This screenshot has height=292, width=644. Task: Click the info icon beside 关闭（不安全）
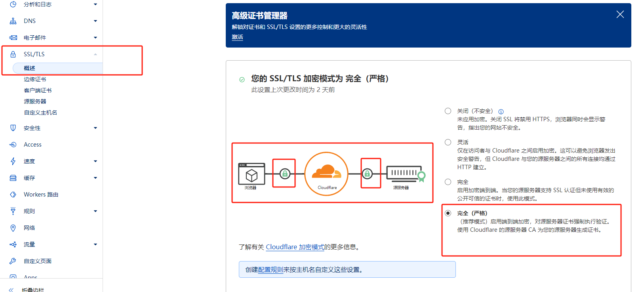tap(501, 112)
